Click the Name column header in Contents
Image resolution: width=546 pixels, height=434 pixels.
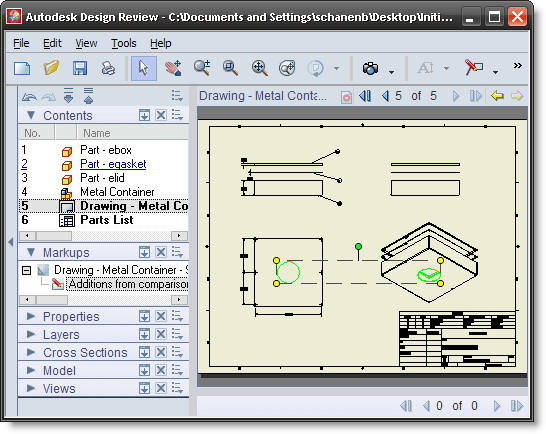coord(133,133)
